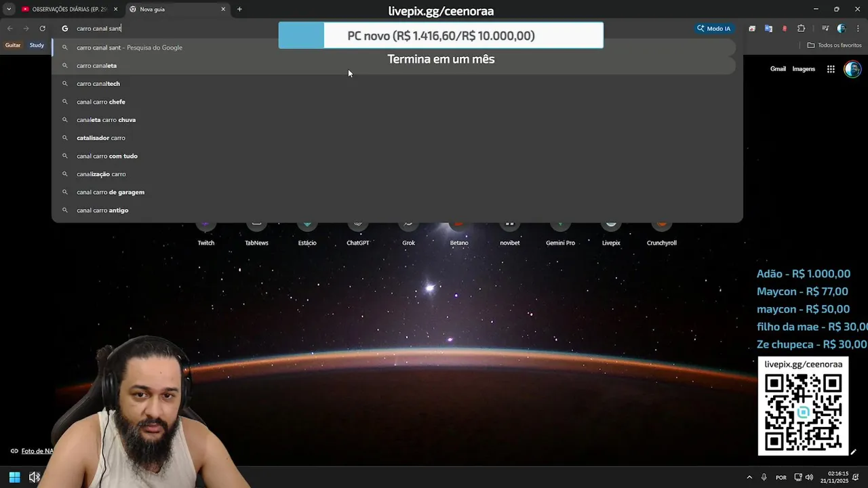This screenshot has height=488, width=868.
Task: Open the Google Translate extension
Action: (x=768, y=28)
